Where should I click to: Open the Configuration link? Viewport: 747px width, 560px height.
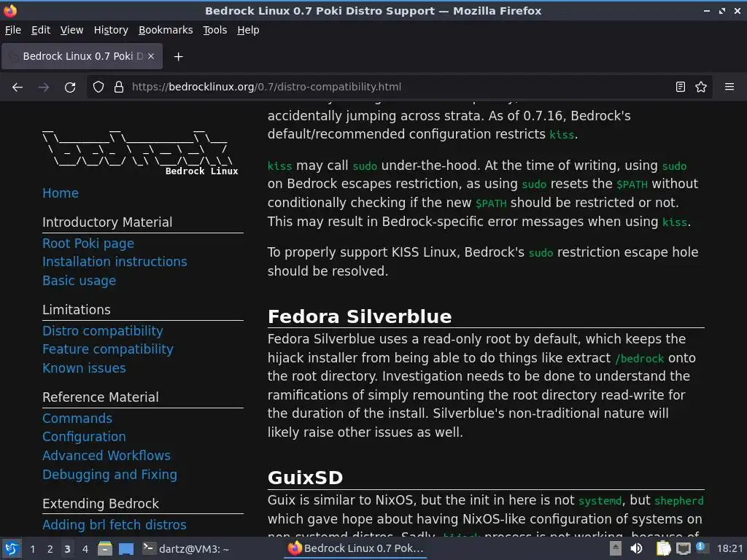coord(85,437)
